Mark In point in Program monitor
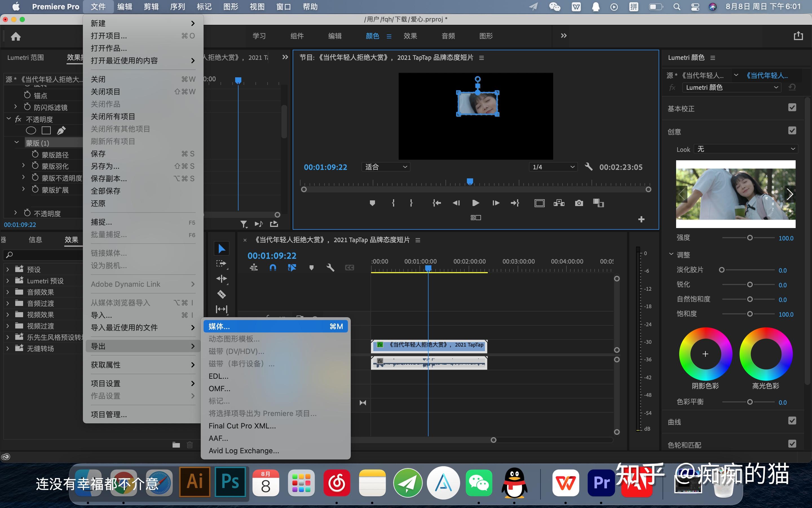The image size is (812, 508). (x=393, y=203)
